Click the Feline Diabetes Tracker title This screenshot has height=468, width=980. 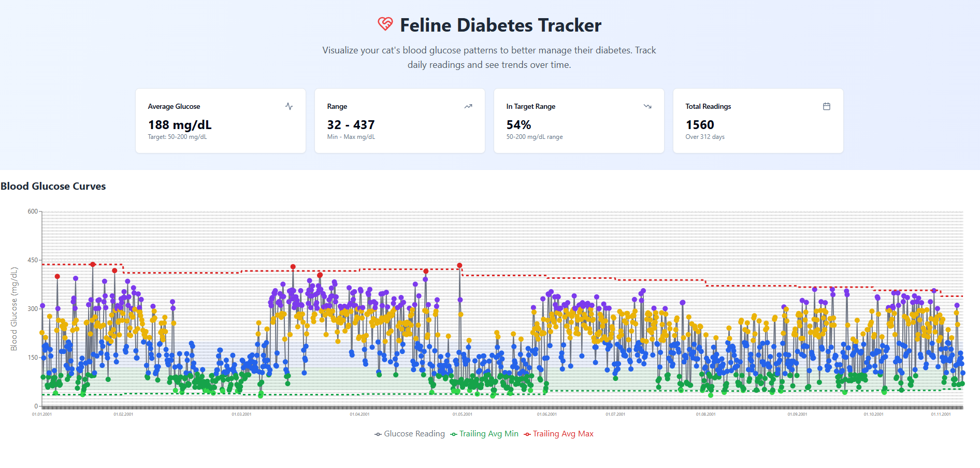click(500, 25)
